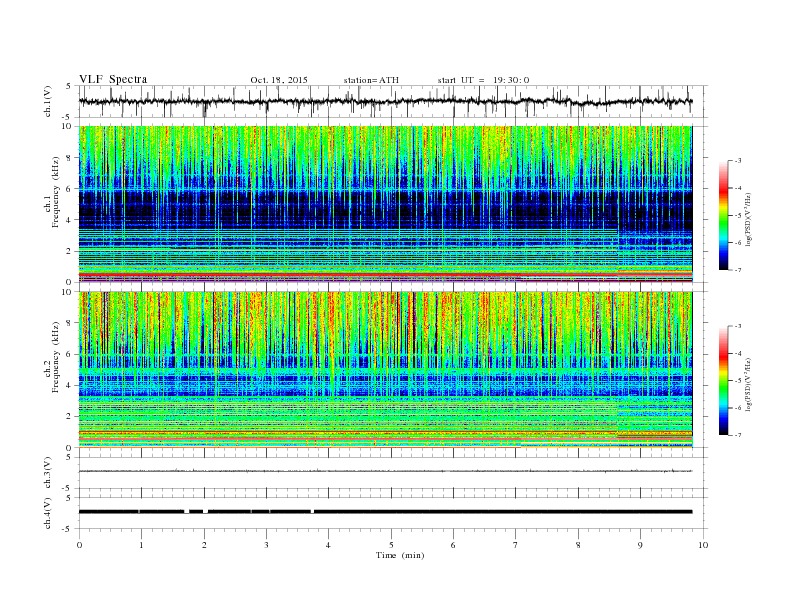Click the ch.1 waveform trace panel
The height and width of the screenshot is (612, 792).
pos(393,101)
